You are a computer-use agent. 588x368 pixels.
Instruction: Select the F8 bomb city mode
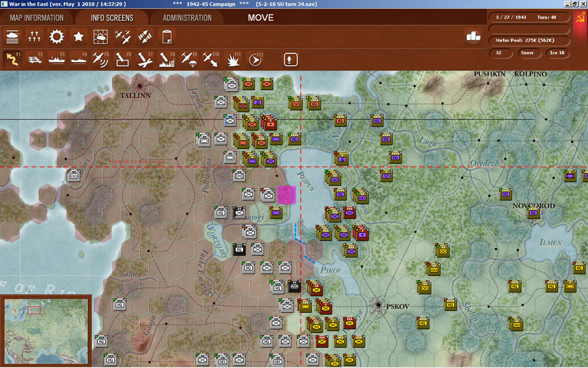167,59
